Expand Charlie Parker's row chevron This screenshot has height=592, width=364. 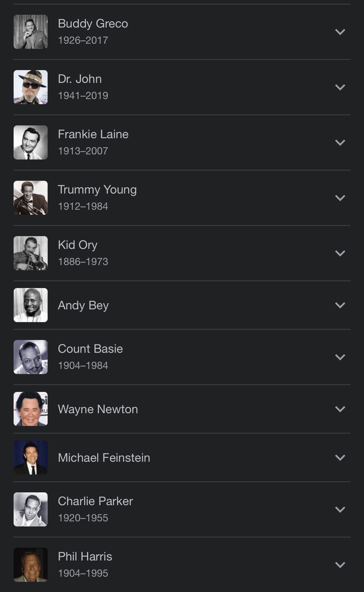click(x=340, y=509)
